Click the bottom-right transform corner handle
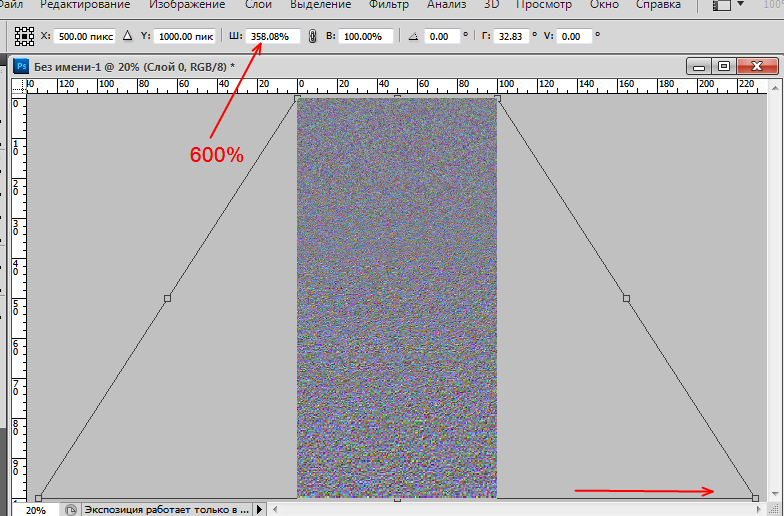Image resolution: width=784 pixels, height=516 pixels. point(756,498)
